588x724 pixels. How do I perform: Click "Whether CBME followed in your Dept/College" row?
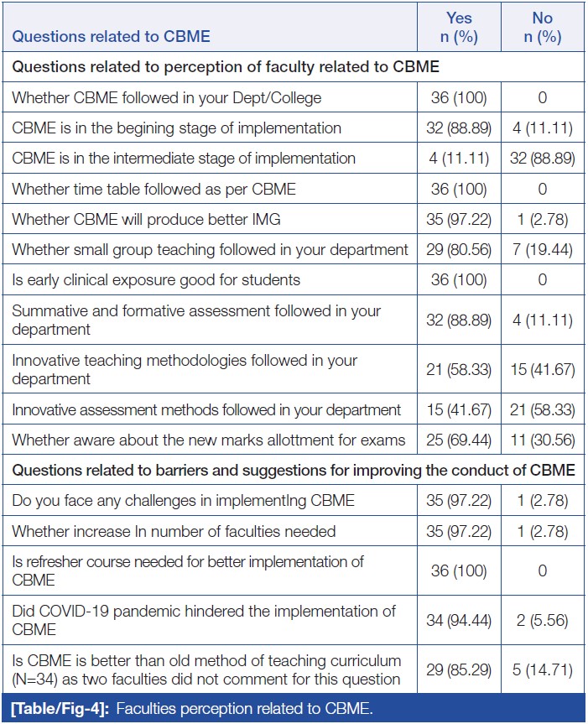point(166,98)
